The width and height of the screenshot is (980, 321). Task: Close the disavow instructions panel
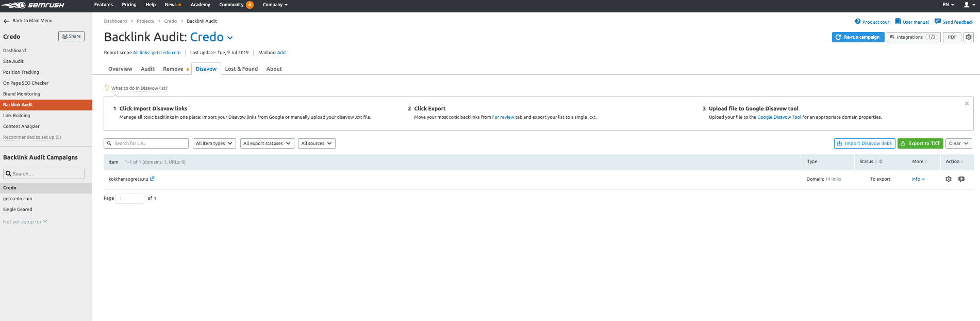coord(967,104)
